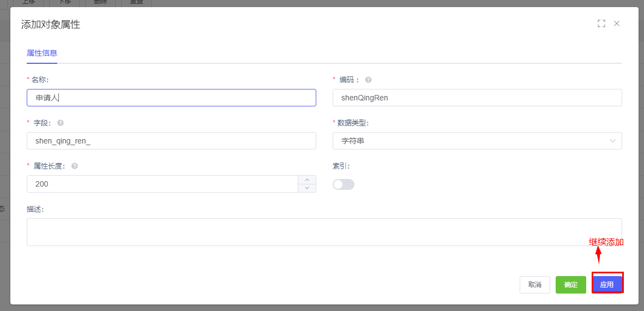Screen dimensions: 644x311
Task: Switch to the 属性信息 tab
Action: click(x=42, y=53)
